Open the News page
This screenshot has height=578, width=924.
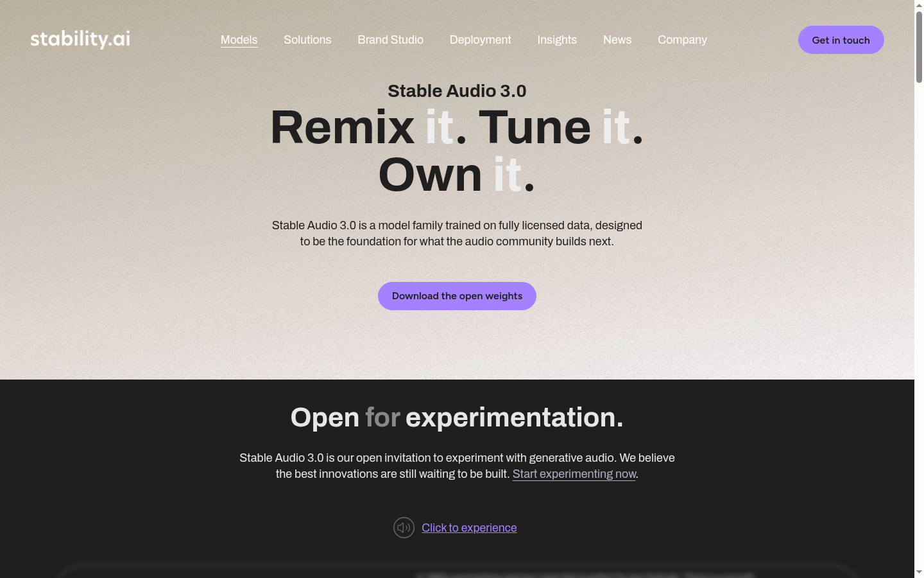click(617, 40)
